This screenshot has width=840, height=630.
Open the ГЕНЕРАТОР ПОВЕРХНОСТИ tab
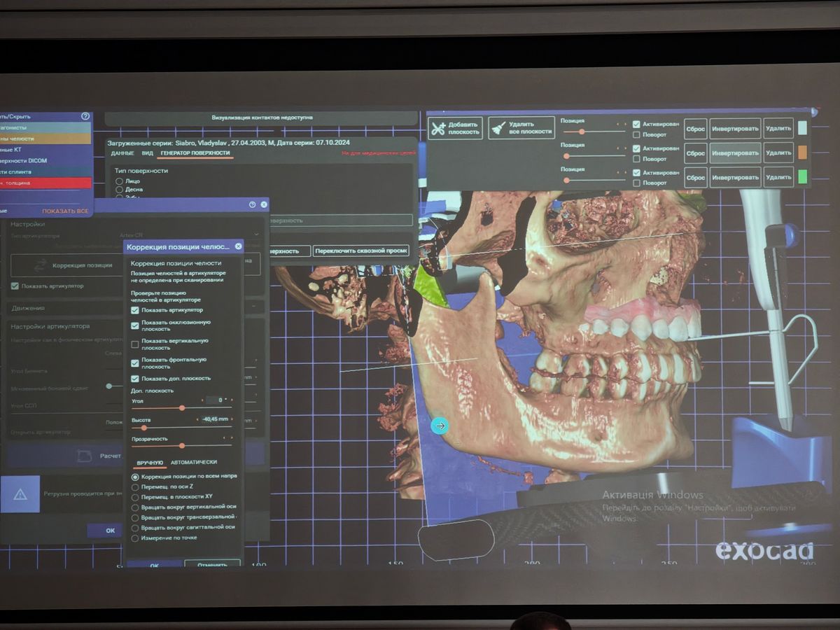pyautogui.click(x=195, y=153)
